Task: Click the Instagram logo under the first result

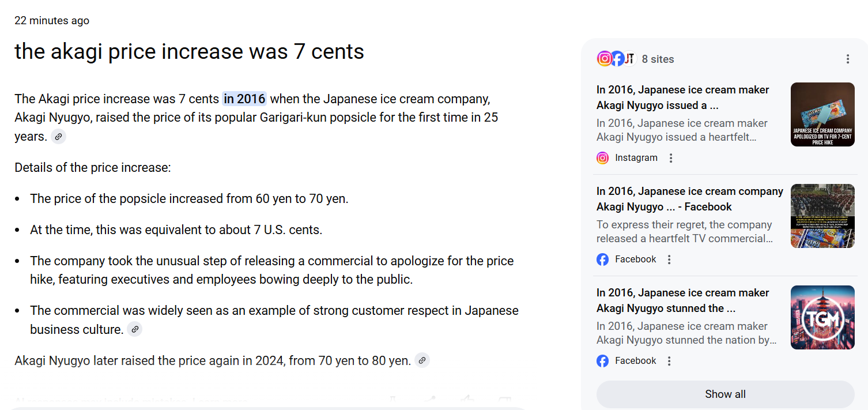Action: point(602,158)
